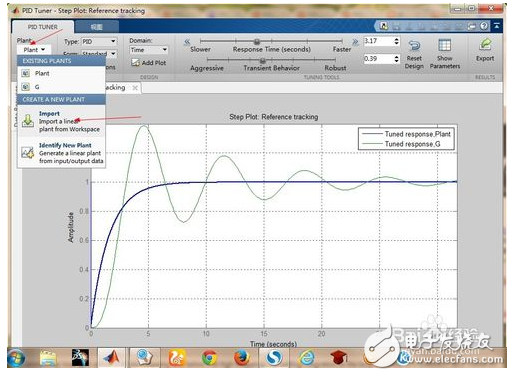Open the Domain Time dropdown
512x376 pixels.
click(x=149, y=50)
